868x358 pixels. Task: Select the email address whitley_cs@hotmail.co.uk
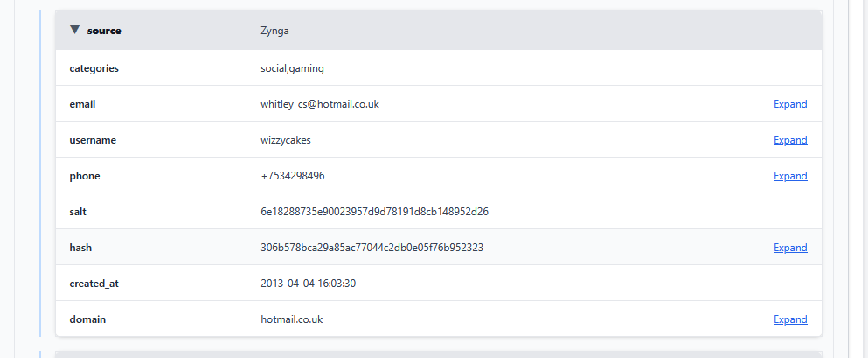coord(319,104)
